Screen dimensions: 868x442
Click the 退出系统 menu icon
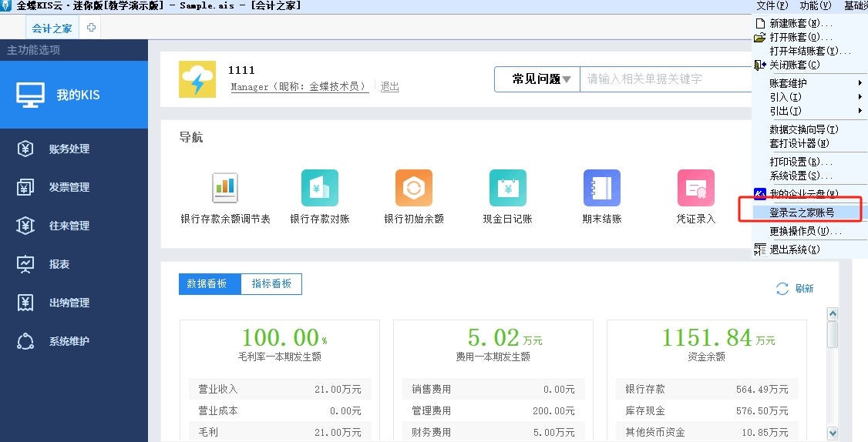click(760, 249)
